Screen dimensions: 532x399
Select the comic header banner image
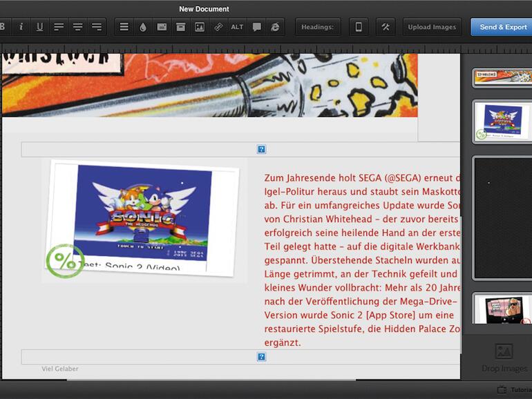(209, 85)
